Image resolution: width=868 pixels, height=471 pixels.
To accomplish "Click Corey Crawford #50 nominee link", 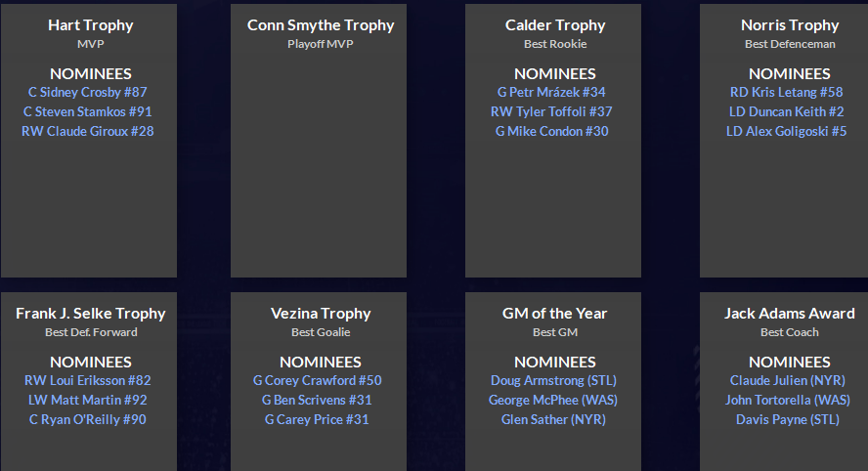I will pos(318,380).
